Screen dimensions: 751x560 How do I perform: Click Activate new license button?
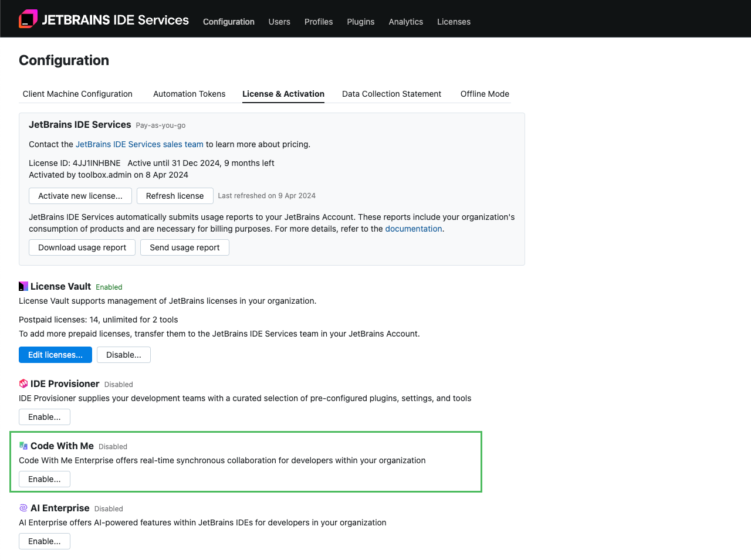80,196
